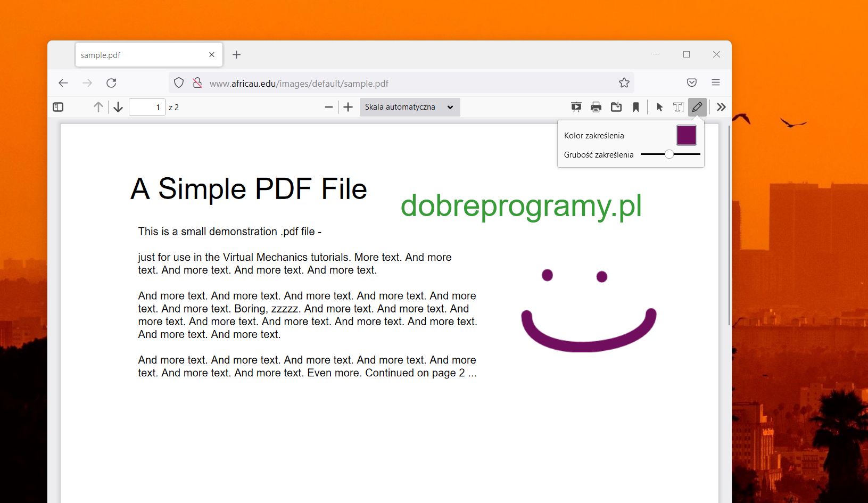This screenshot has height=503, width=868.
Task: Minimize the browser window
Action: pos(656,54)
